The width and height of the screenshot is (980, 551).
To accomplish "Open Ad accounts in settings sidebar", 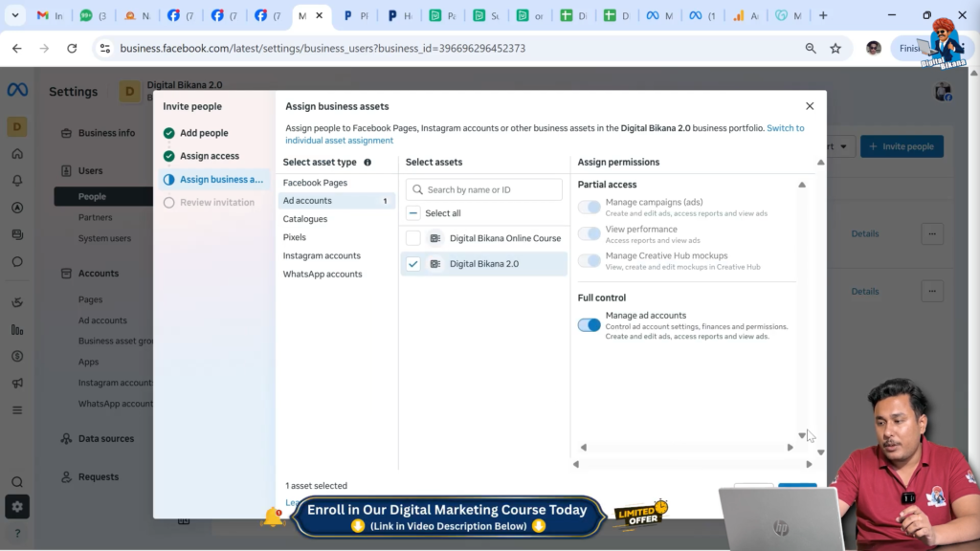I will point(102,320).
